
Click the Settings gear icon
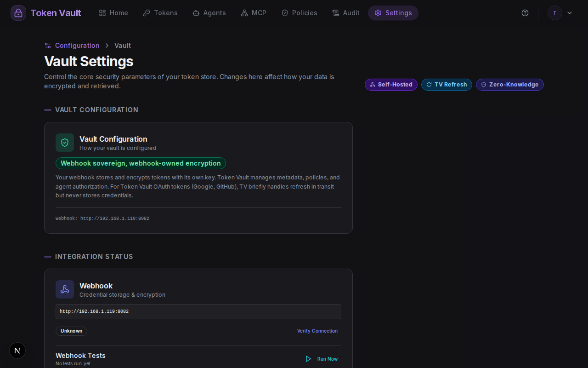[x=378, y=13]
